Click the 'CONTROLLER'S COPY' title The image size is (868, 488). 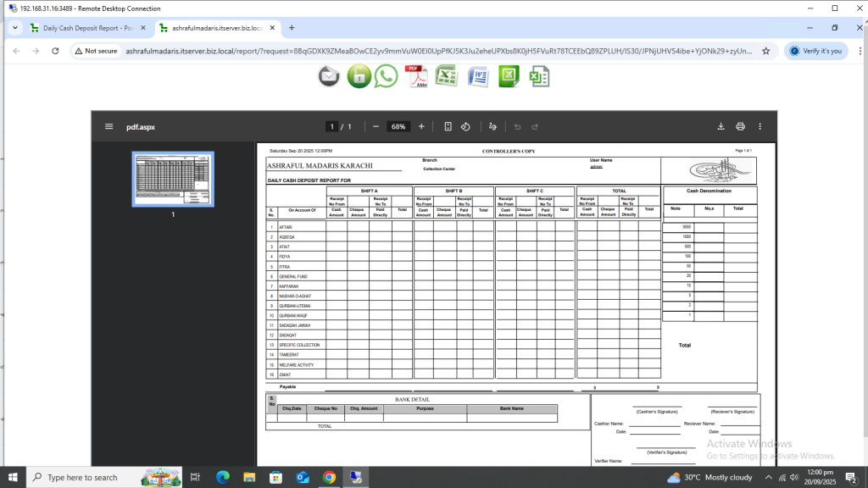tap(509, 151)
